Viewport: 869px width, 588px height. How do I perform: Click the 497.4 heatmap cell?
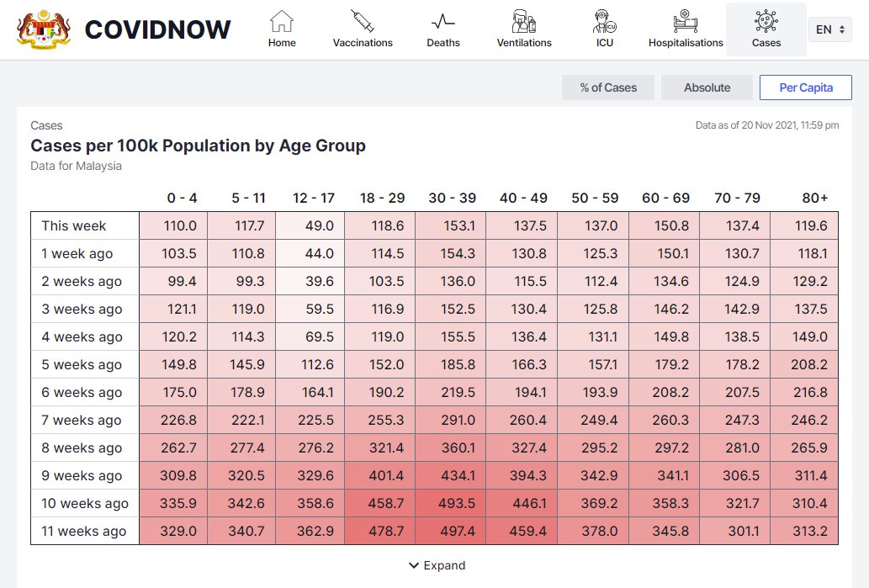point(452,531)
